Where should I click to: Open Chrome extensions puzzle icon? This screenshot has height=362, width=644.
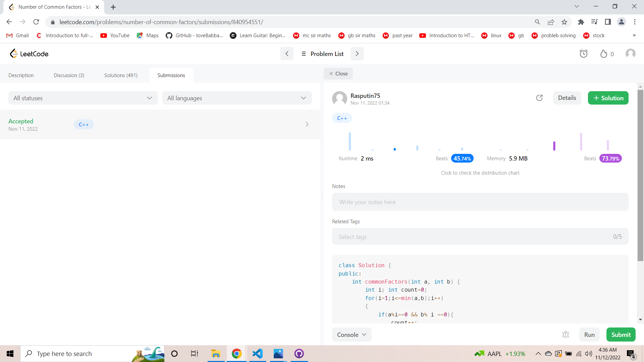581,22
